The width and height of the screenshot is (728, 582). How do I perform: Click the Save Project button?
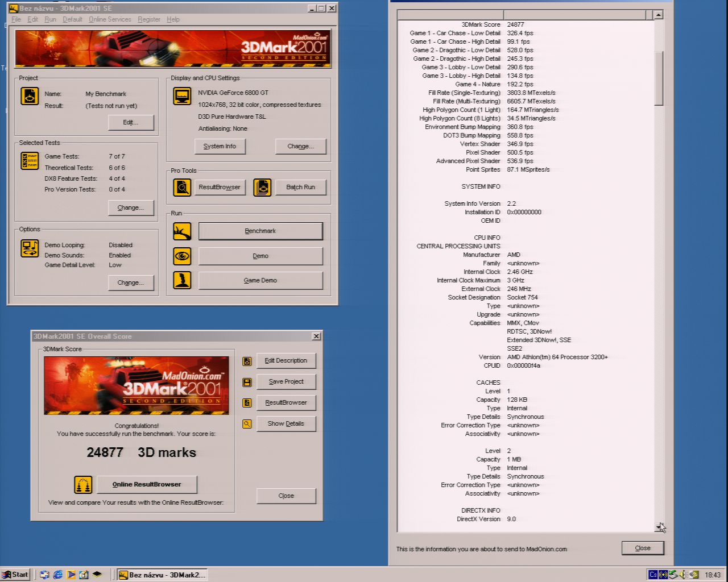[x=286, y=382]
